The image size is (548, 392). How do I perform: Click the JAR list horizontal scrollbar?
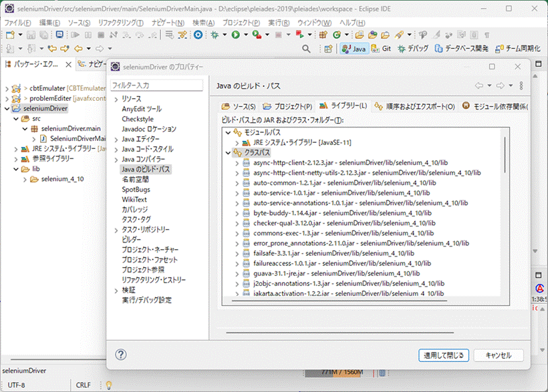(339, 301)
